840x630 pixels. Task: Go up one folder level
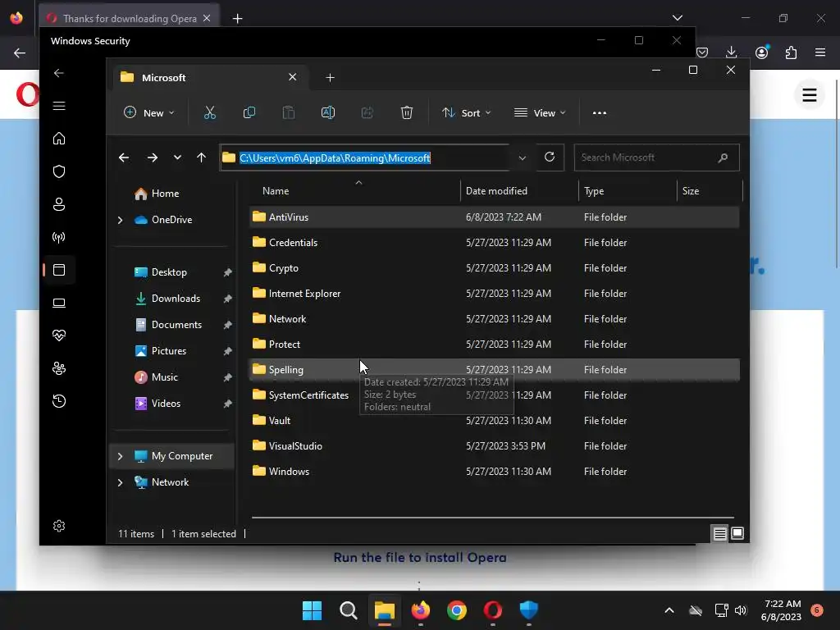tap(202, 157)
